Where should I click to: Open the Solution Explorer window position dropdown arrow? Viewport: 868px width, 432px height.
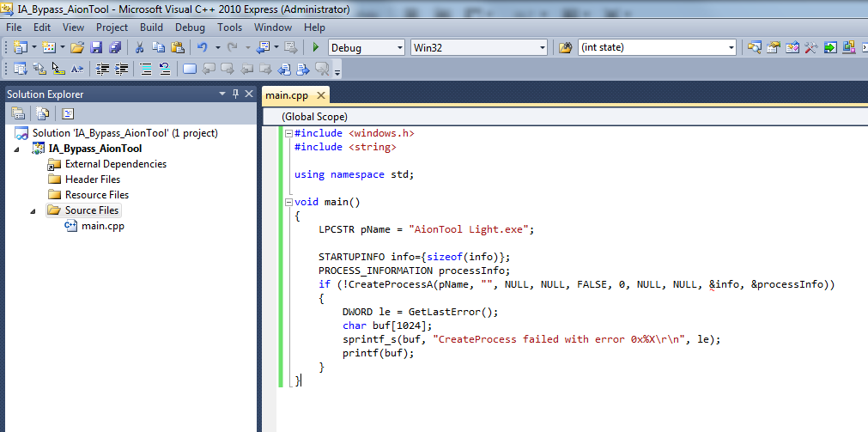pyautogui.click(x=222, y=94)
